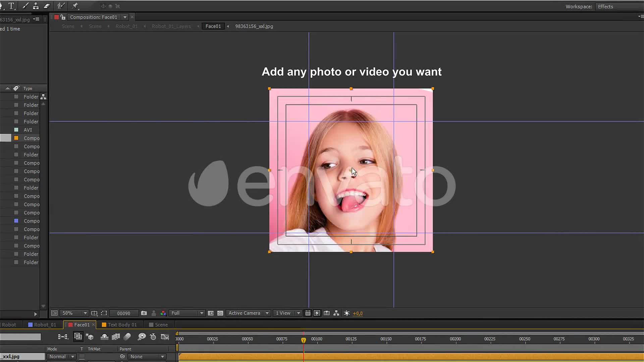Select the Robot_01 tab at bottom
The image size is (644, 362).
[x=45, y=325]
